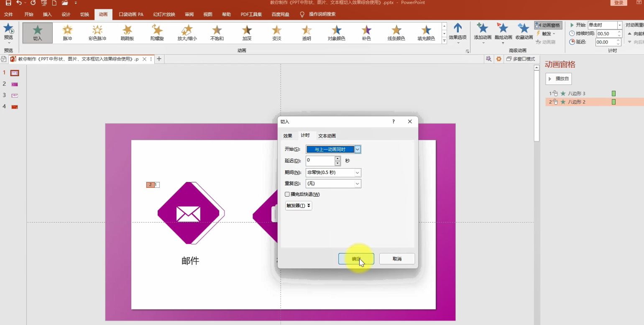644x325 pixels.
Task: Click 取消 to cancel the dialog
Action: pos(397,259)
